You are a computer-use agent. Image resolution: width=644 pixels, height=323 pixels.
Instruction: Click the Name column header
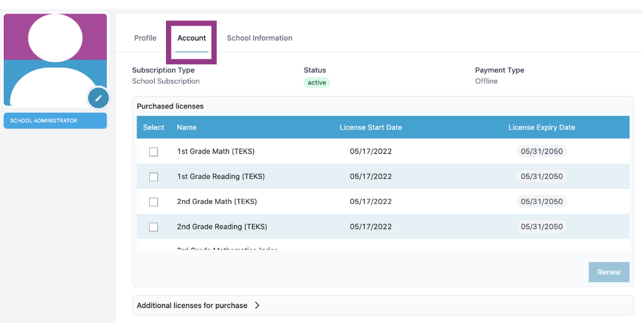click(187, 127)
